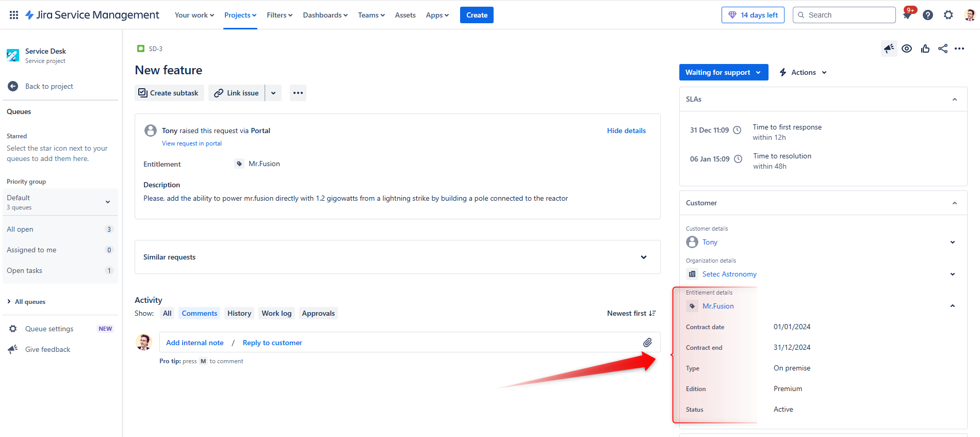Open View request in portal link
This screenshot has height=437, width=980.
pos(192,143)
